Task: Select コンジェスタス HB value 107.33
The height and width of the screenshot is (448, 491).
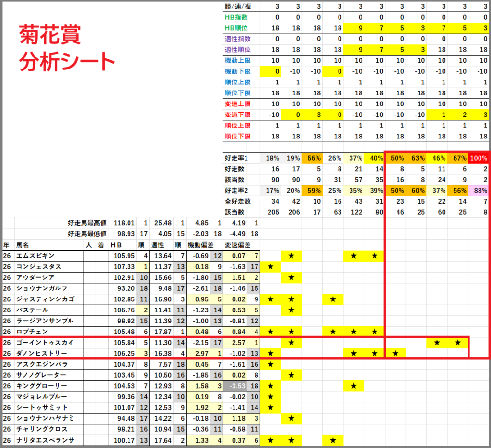Action: [x=124, y=267]
